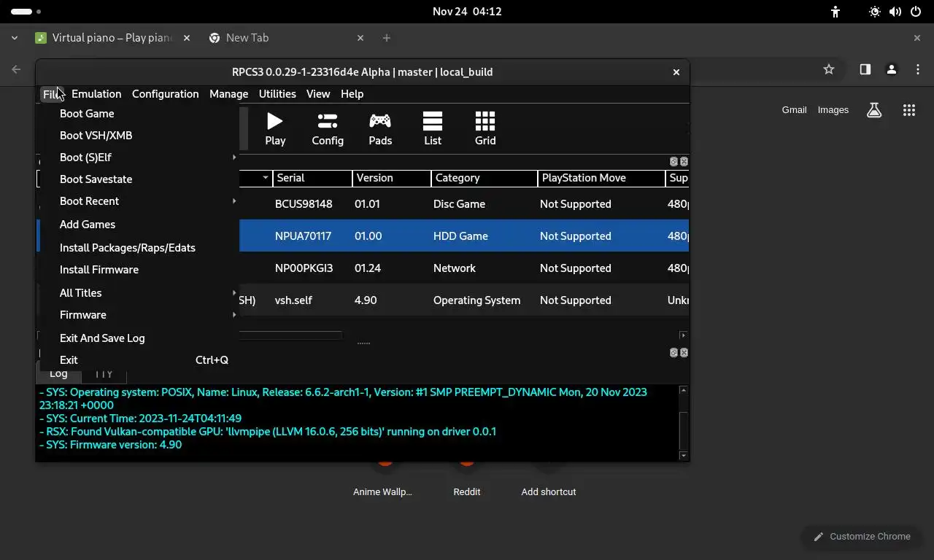Float the log dock panel

click(x=674, y=353)
